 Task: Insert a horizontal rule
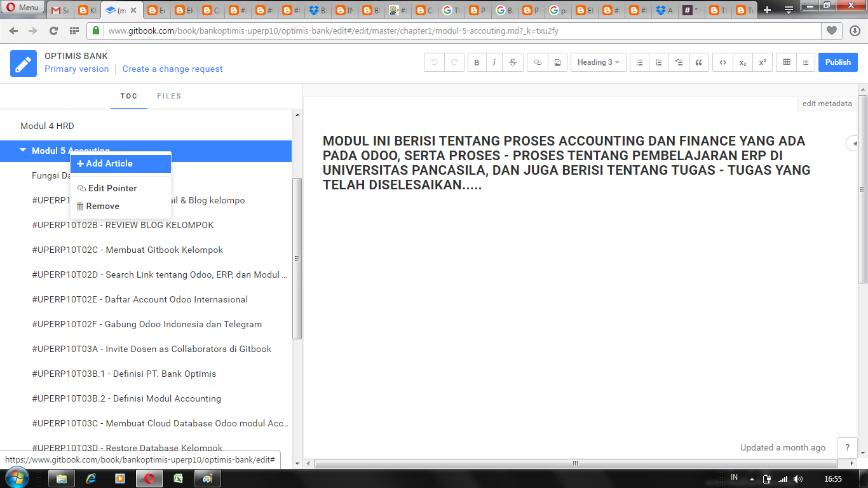[x=806, y=62]
